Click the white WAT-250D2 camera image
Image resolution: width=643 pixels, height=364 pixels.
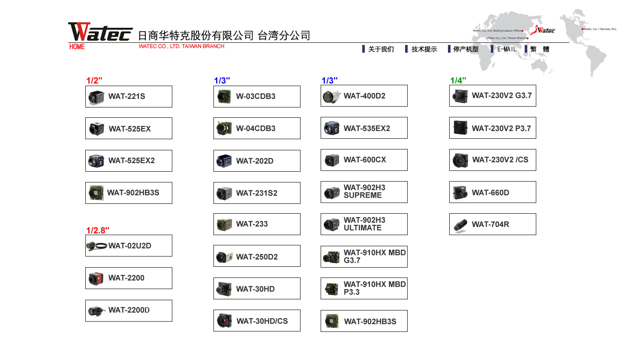pos(224,257)
